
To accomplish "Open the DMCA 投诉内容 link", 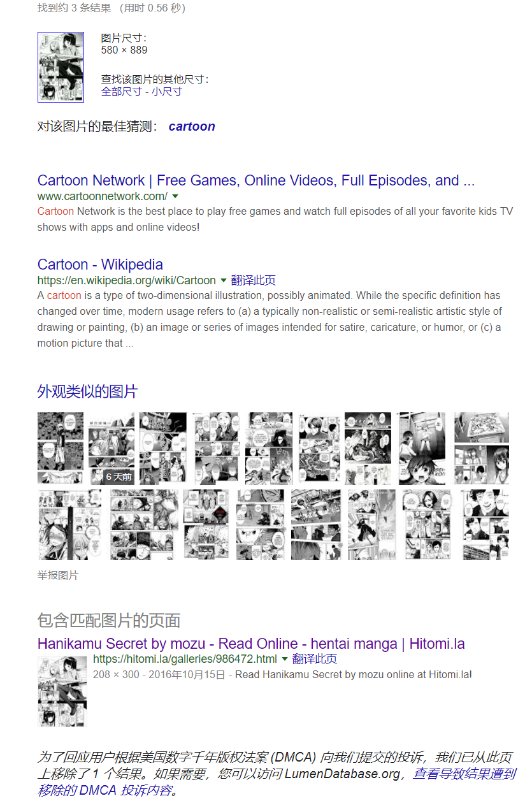I will [x=277, y=782].
